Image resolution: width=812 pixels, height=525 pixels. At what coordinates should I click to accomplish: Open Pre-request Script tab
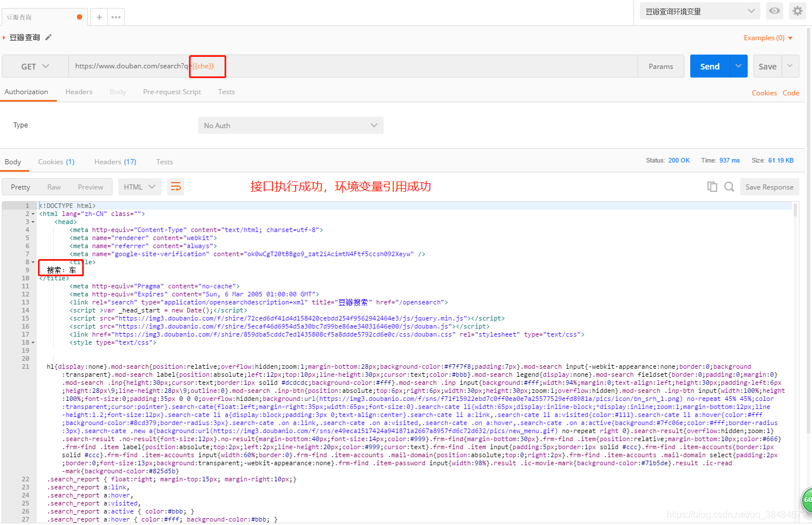click(x=172, y=92)
